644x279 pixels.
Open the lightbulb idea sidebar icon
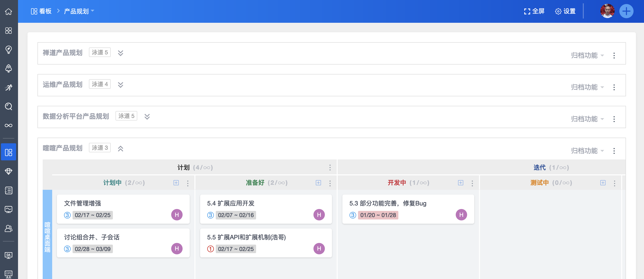(9, 49)
